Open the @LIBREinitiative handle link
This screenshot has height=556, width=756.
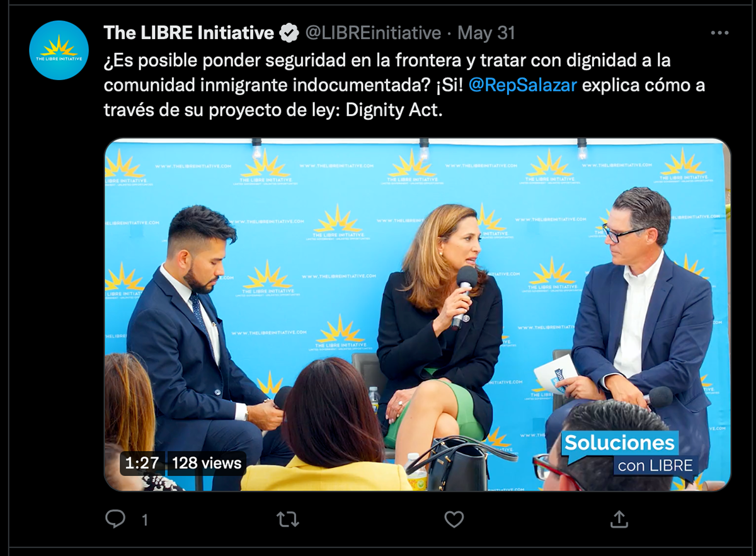point(373,33)
